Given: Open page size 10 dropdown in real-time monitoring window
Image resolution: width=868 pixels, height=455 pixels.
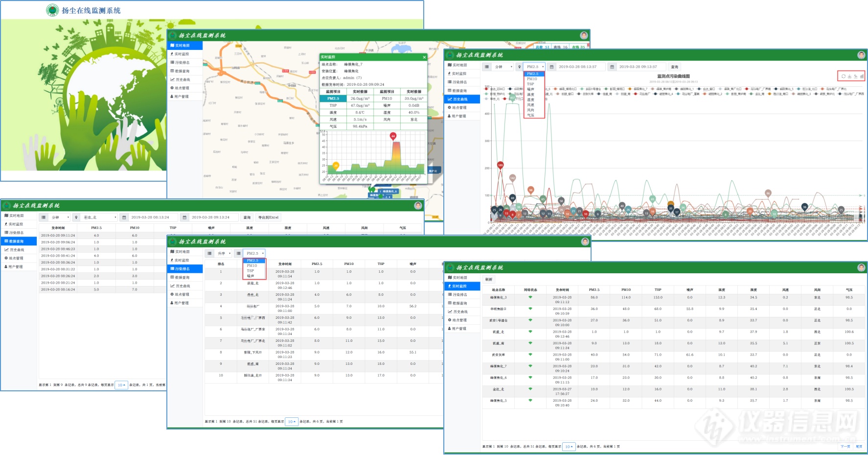Looking at the screenshot, I should coord(569,446).
